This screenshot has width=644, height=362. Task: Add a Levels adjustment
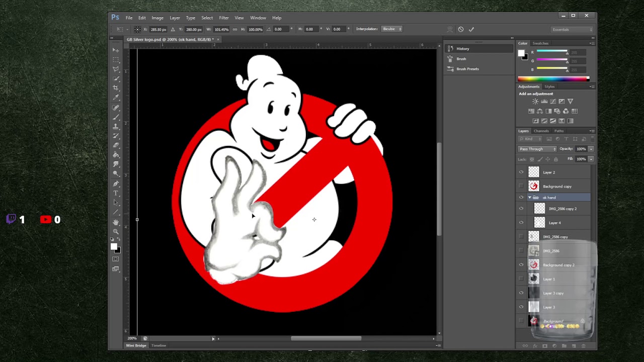pyautogui.click(x=544, y=102)
